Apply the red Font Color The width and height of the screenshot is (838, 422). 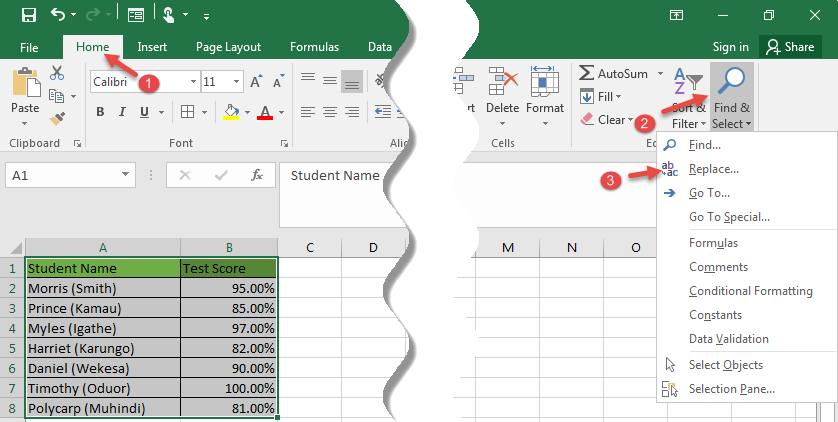tap(265, 112)
